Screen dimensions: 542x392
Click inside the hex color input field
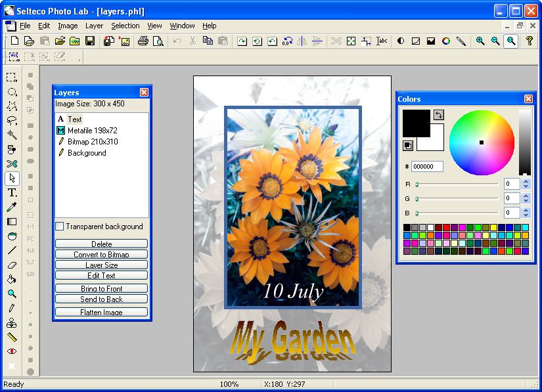point(427,166)
